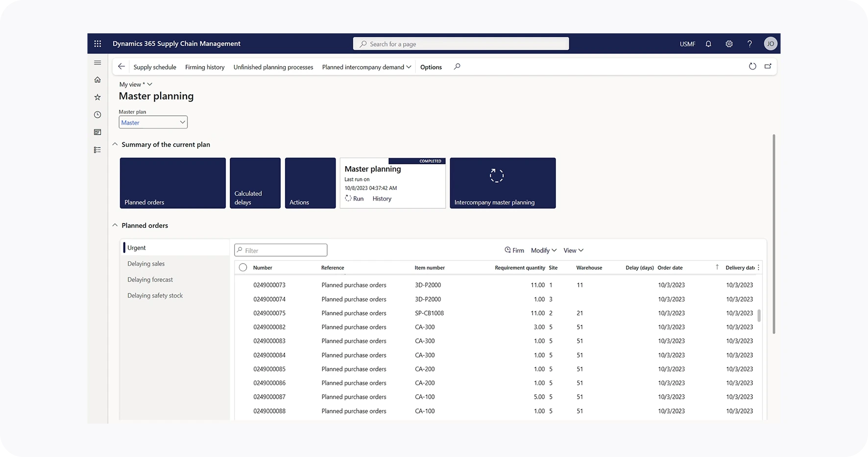The height and width of the screenshot is (457, 868).
Task: Open the Planned orders tile
Action: 172,183
